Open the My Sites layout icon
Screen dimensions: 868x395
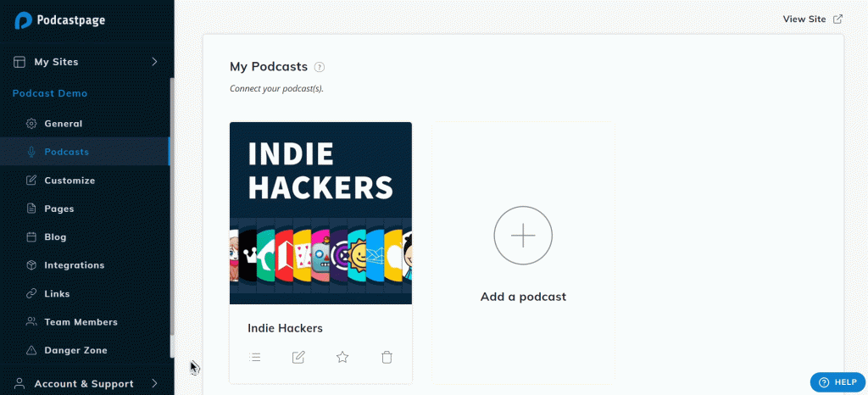point(20,62)
